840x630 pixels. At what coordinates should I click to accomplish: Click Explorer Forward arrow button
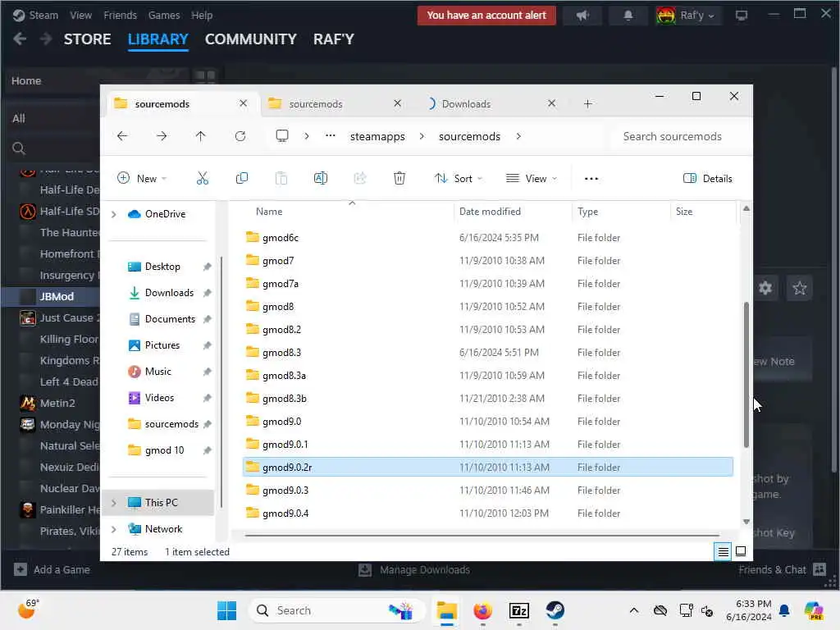pyautogui.click(x=162, y=136)
